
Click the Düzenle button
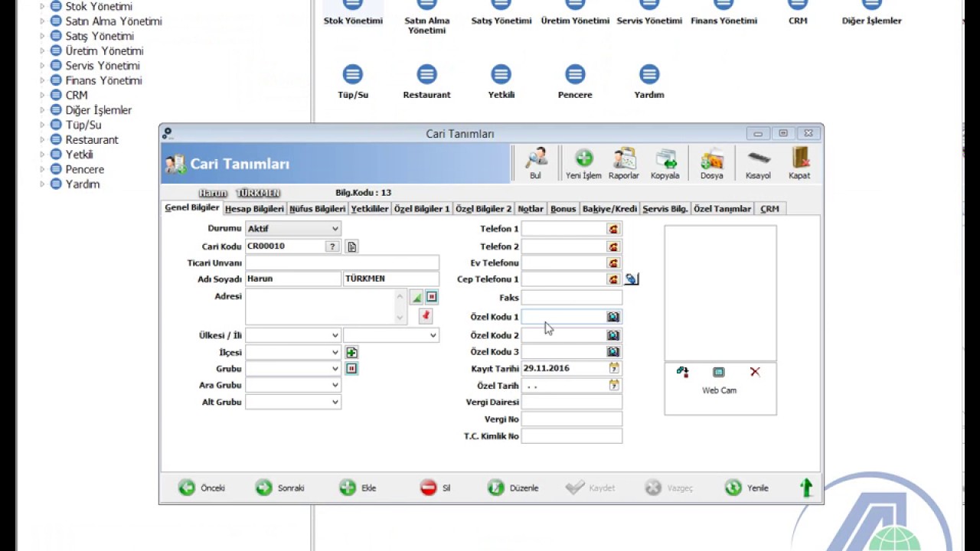point(514,487)
